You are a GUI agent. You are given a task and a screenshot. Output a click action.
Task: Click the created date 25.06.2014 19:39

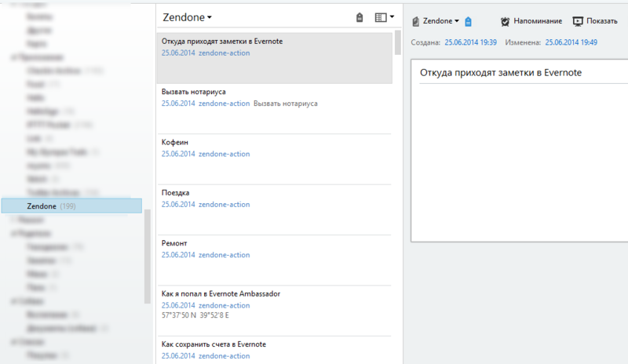[x=470, y=42]
